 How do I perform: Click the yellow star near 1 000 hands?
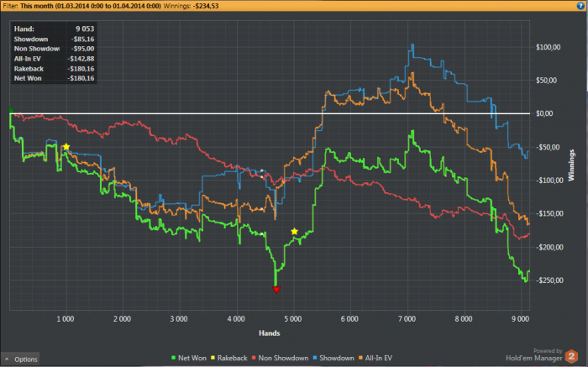[x=66, y=147]
